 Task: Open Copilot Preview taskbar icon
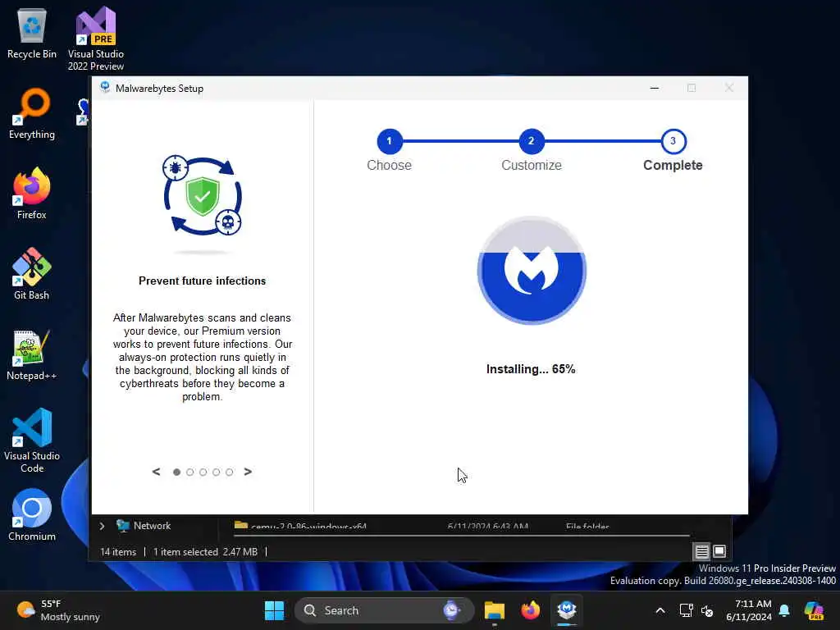815,610
